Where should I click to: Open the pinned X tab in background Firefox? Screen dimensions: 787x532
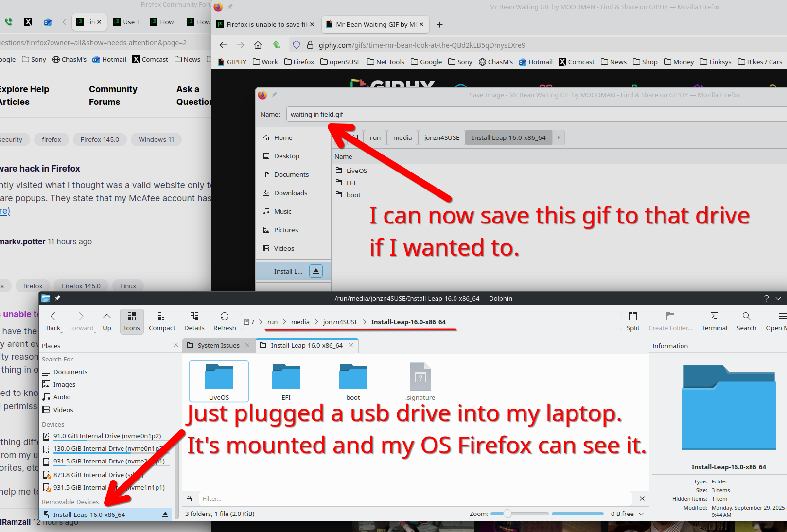[x=28, y=22]
